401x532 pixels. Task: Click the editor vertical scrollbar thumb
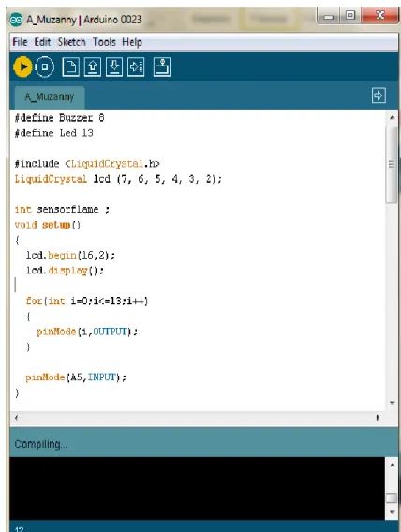click(392, 164)
